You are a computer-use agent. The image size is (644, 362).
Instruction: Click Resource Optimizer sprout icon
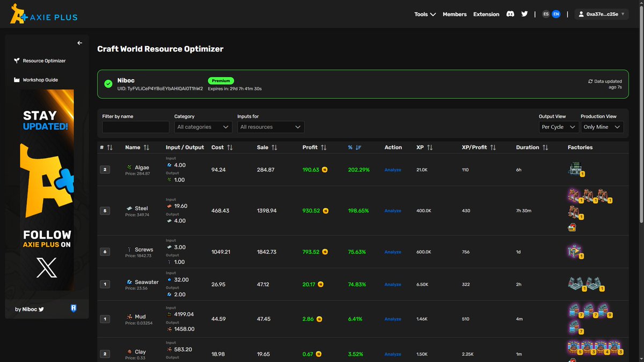point(17,61)
